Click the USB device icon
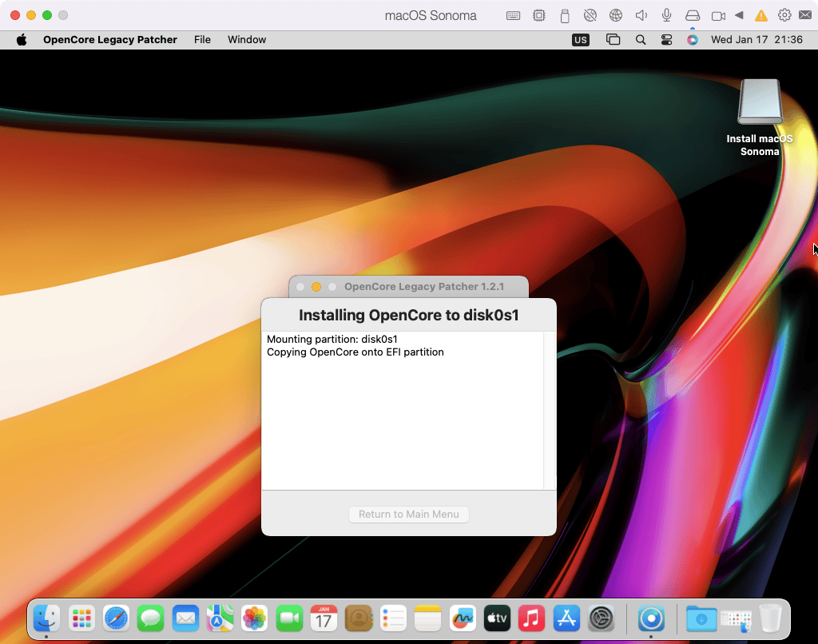This screenshot has width=818, height=644. click(x=565, y=15)
